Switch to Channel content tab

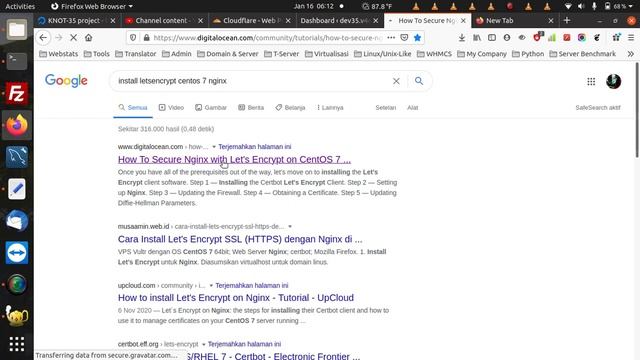[161, 20]
